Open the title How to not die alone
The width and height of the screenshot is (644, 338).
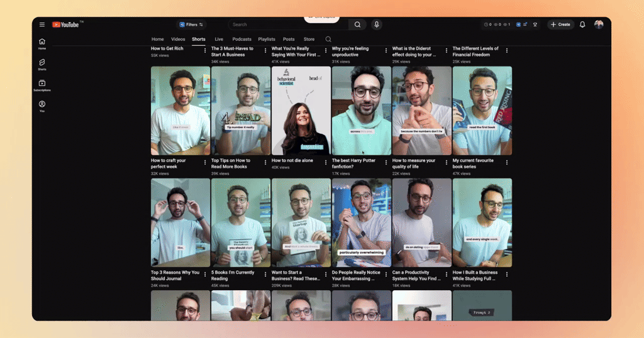click(292, 160)
